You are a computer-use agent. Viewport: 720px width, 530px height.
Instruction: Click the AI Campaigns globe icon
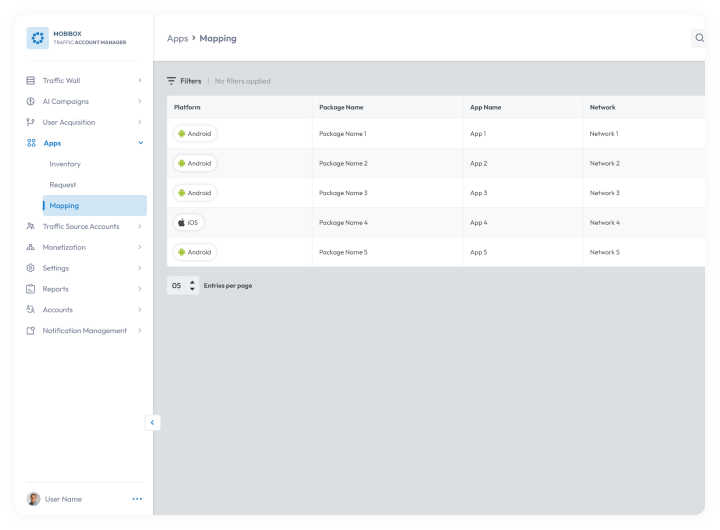[x=30, y=101]
